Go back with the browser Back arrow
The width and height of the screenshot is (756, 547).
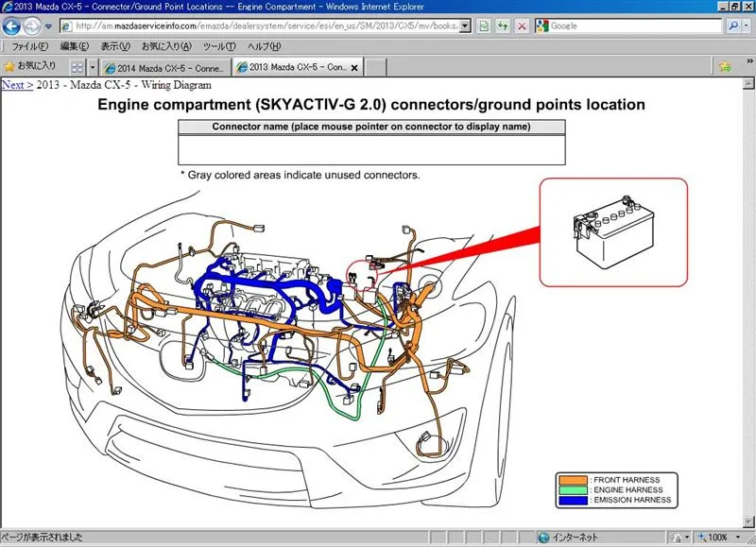click(11, 26)
